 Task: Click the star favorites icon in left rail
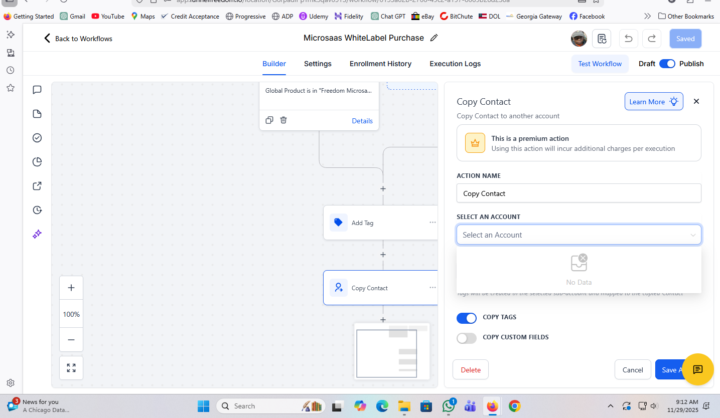click(x=11, y=88)
